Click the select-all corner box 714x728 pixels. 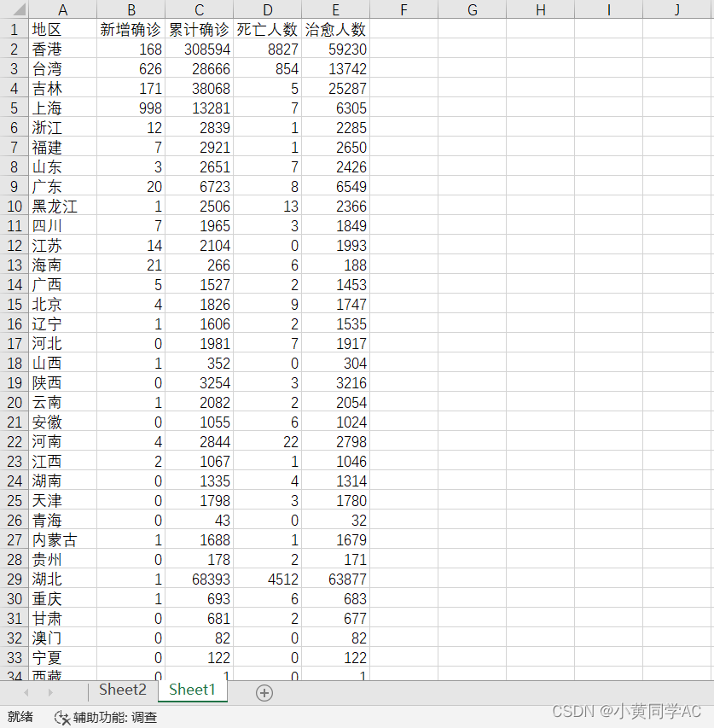point(14,9)
